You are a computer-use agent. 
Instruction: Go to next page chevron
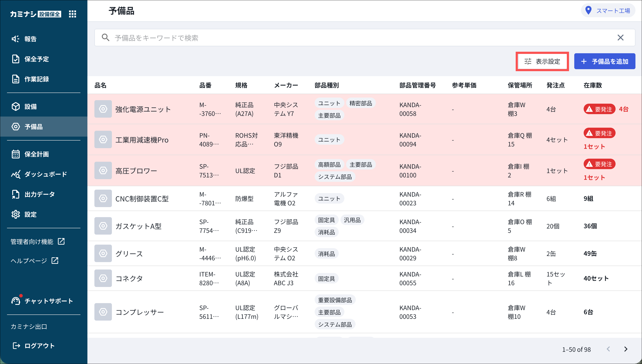click(x=625, y=349)
